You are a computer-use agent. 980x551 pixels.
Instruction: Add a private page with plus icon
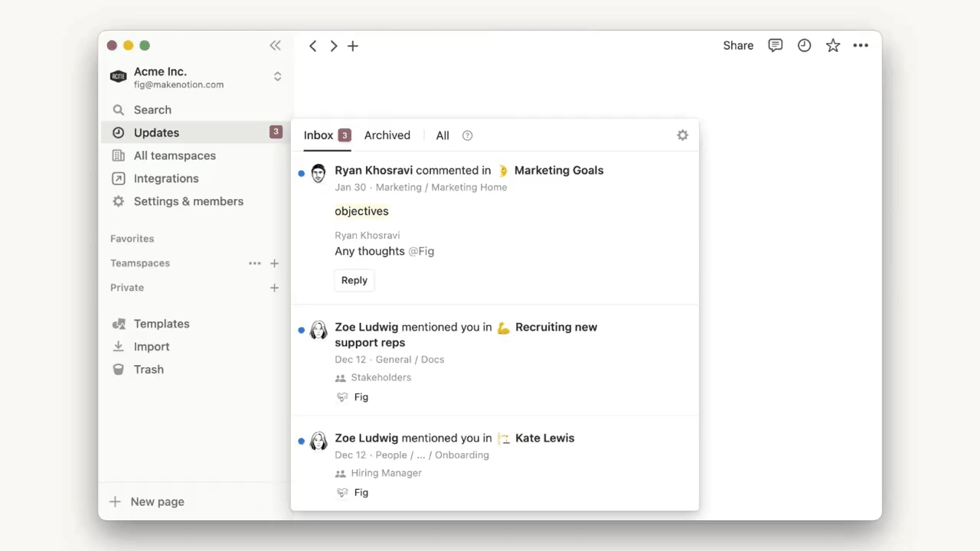point(275,288)
